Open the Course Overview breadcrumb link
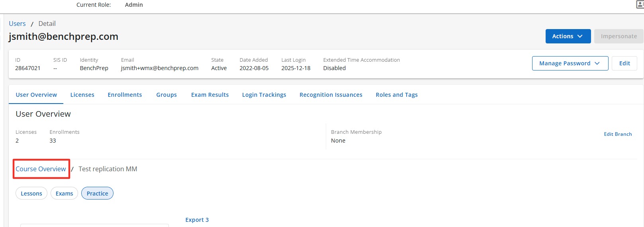This screenshot has width=644, height=227. [x=41, y=169]
